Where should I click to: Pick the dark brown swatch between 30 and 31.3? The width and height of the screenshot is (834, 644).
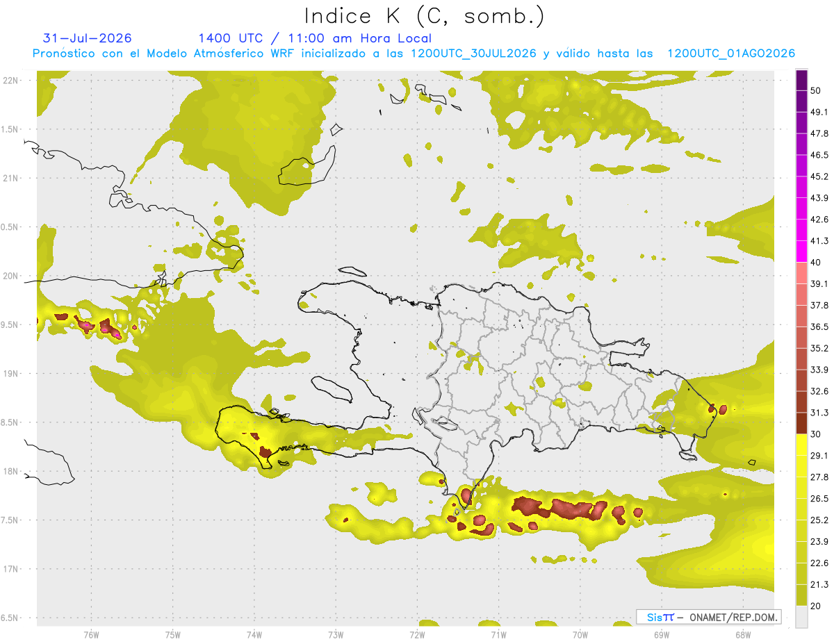801,423
